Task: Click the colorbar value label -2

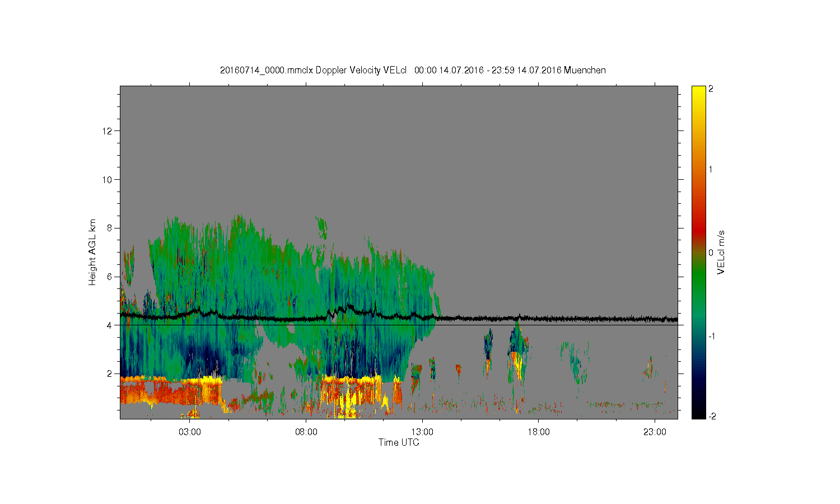Action: point(711,416)
